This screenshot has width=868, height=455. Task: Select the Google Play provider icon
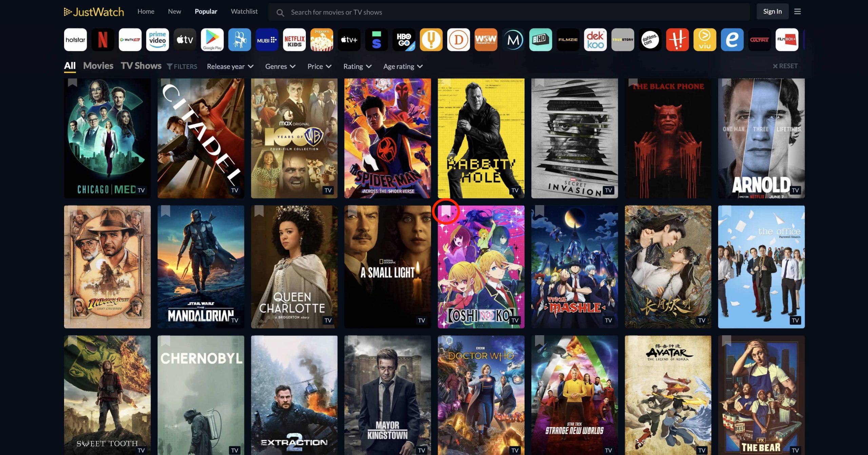[212, 40]
